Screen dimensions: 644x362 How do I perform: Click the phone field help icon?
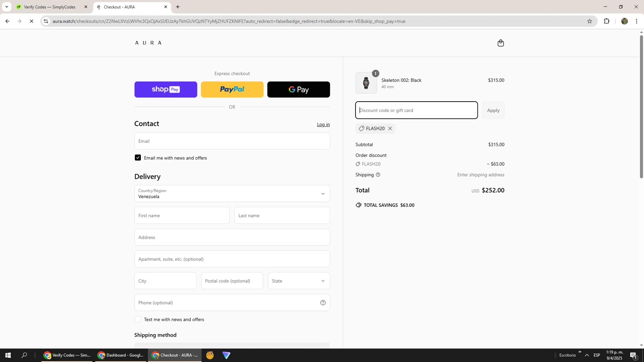pyautogui.click(x=323, y=303)
